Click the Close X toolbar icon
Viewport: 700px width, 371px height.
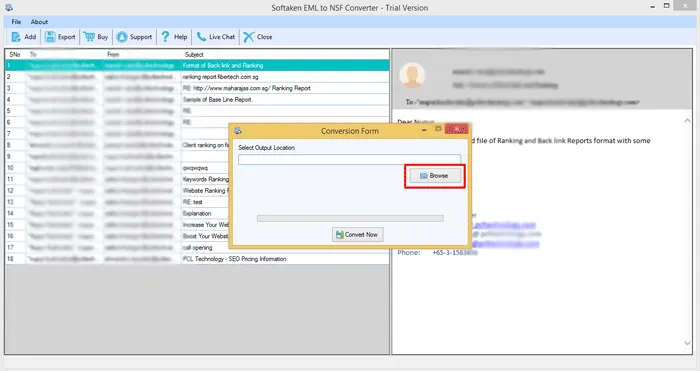point(249,37)
